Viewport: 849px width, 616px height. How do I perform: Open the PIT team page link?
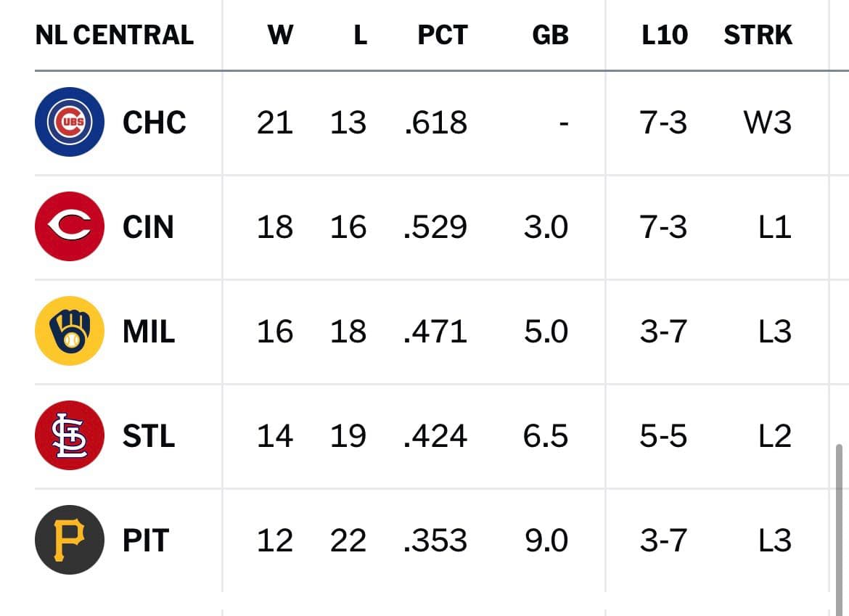(x=146, y=541)
